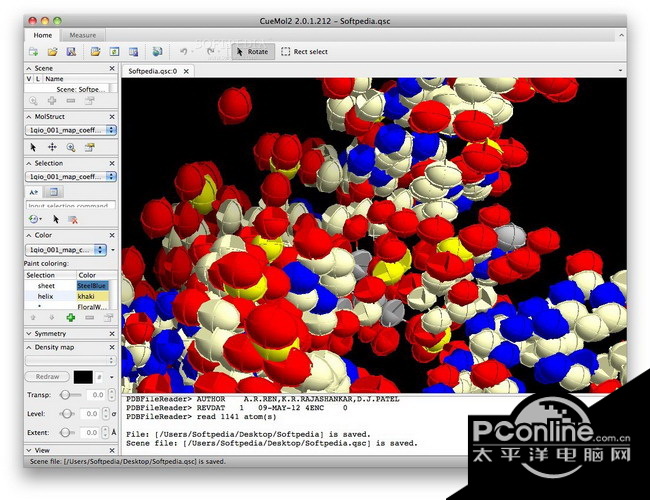Click the black density map color swatch

click(83, 377)
